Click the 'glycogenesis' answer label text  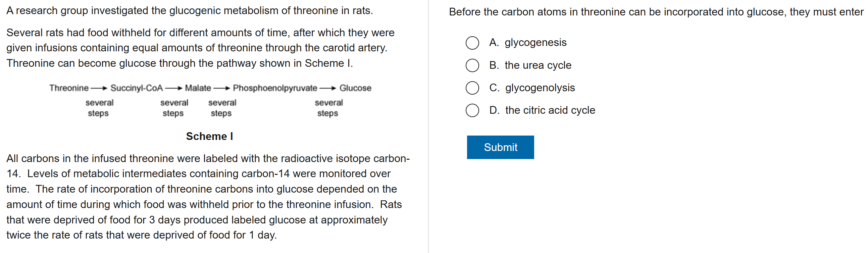535,43
